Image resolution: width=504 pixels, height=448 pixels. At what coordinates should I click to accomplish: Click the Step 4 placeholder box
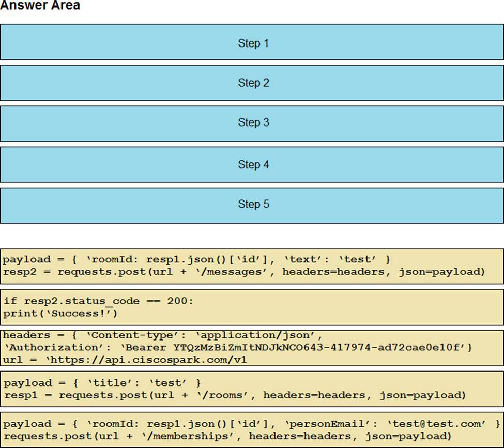[252, 164]
